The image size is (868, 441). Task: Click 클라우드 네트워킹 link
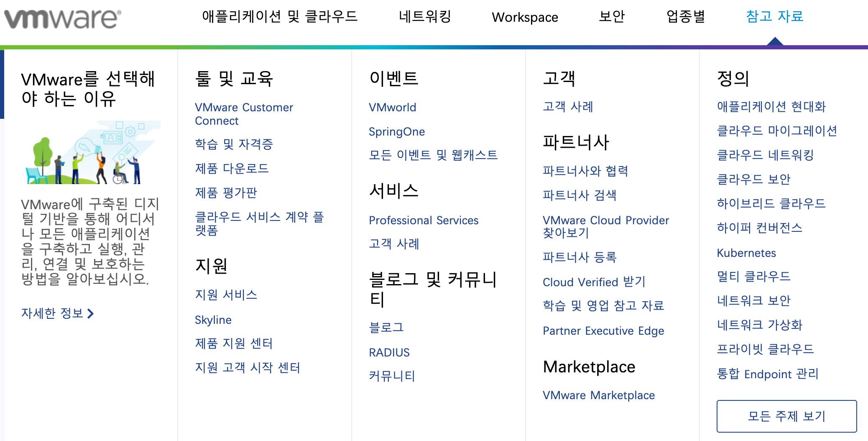tap(765, 155)
